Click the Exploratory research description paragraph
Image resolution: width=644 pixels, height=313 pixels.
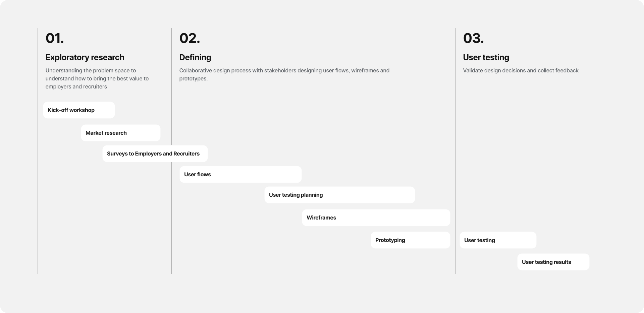pyautogui.click(x=97, y=78)
